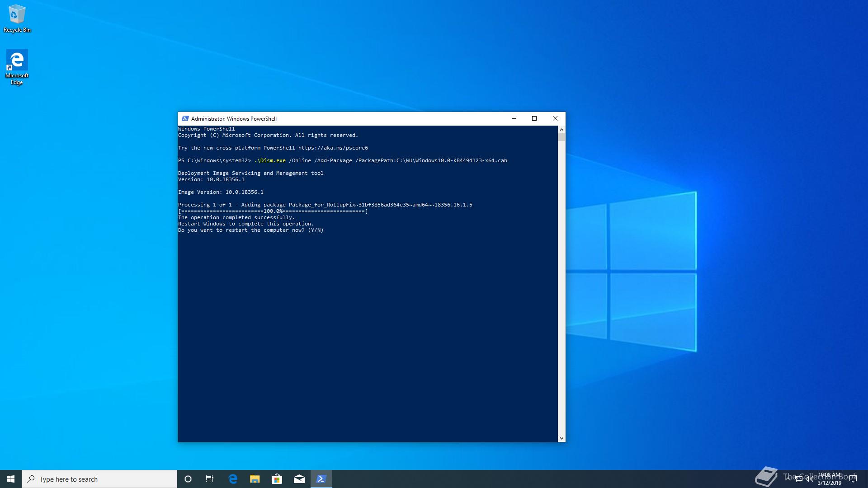The height and width of the screenshot is (488, 868).
Task: Maximize the PowerShell window
Action: point(534,118)
